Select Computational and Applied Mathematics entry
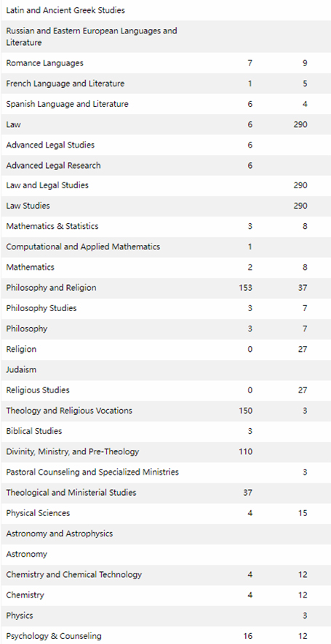331x644 pixels. point(83,247)
